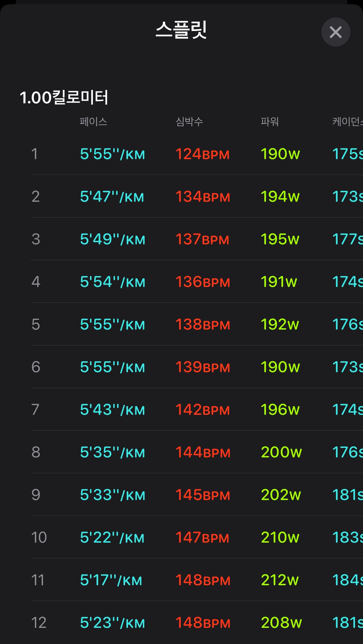This screenshot has height=644, width=363.
Task: Select the 1.00킬로미터 section heading
Action: point(64,97)
